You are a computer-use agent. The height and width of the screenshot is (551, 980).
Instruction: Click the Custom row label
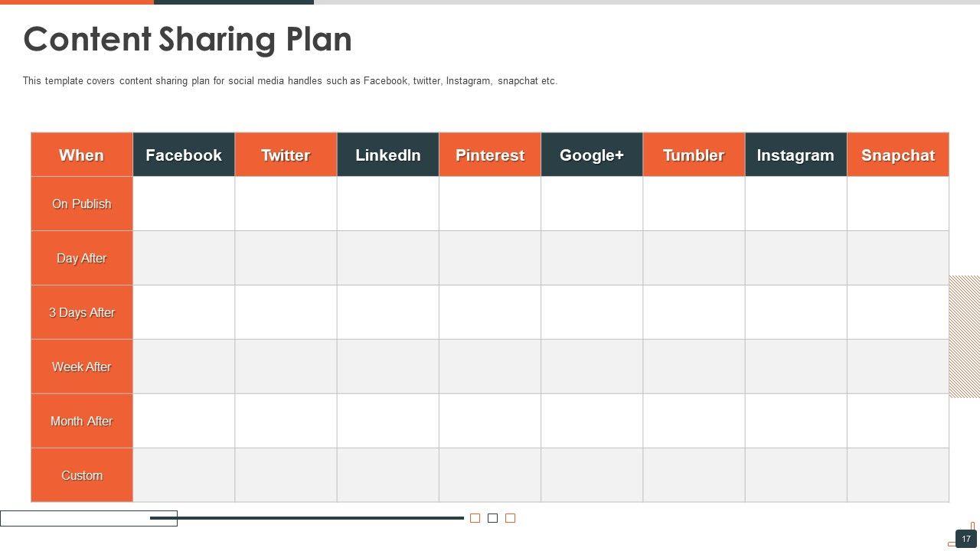[x=82, y=476]
